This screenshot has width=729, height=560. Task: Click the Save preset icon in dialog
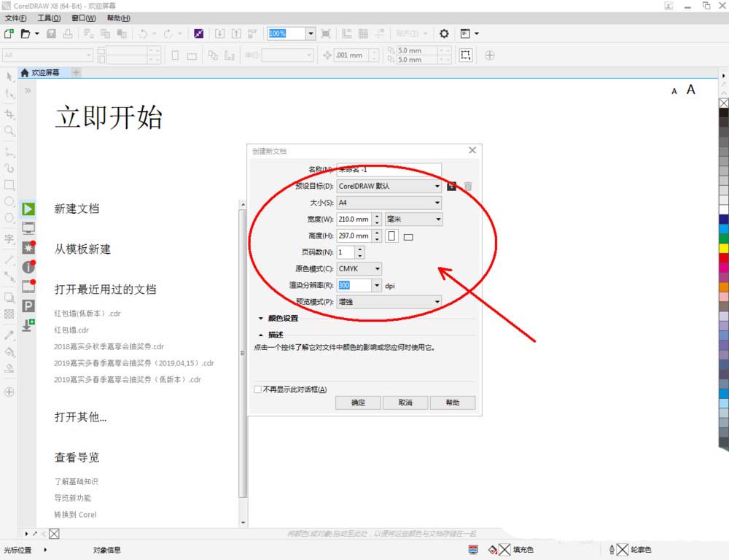coord(451,186)
